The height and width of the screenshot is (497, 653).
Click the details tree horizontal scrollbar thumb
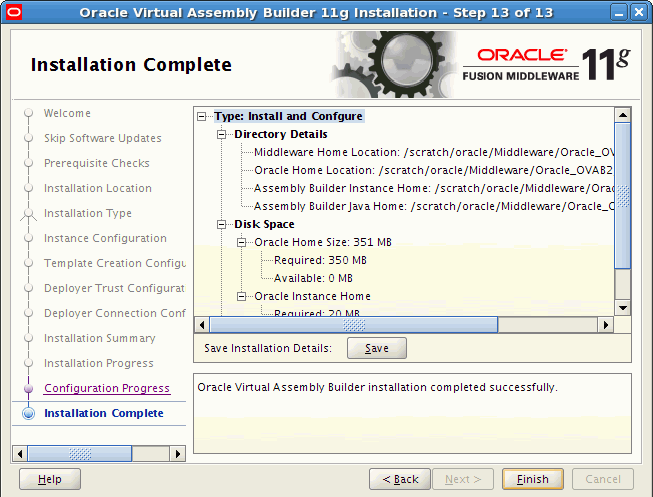click(x=354, y=325)
